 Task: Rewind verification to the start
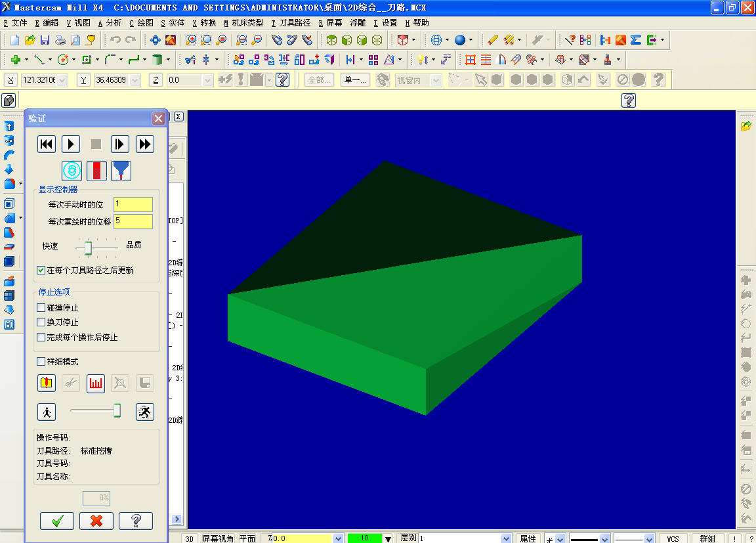coord(47,144)
